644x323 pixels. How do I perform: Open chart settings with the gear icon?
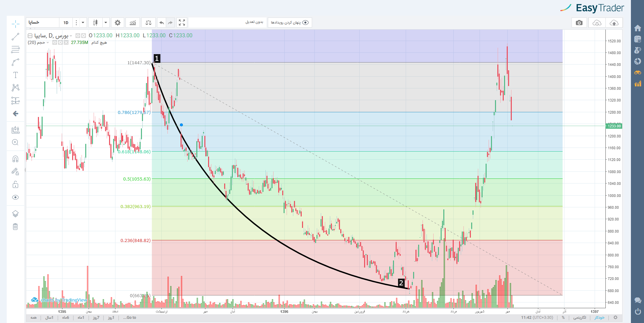[117, 23]
